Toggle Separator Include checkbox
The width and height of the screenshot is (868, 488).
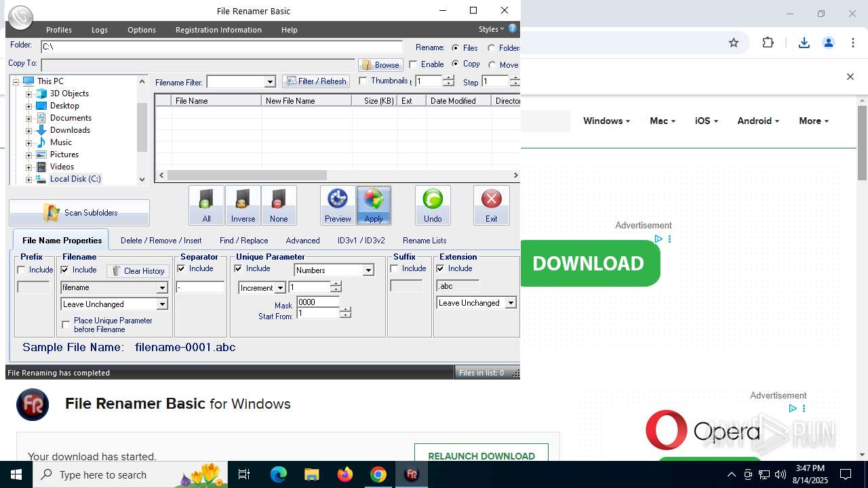tap(182, 268)
